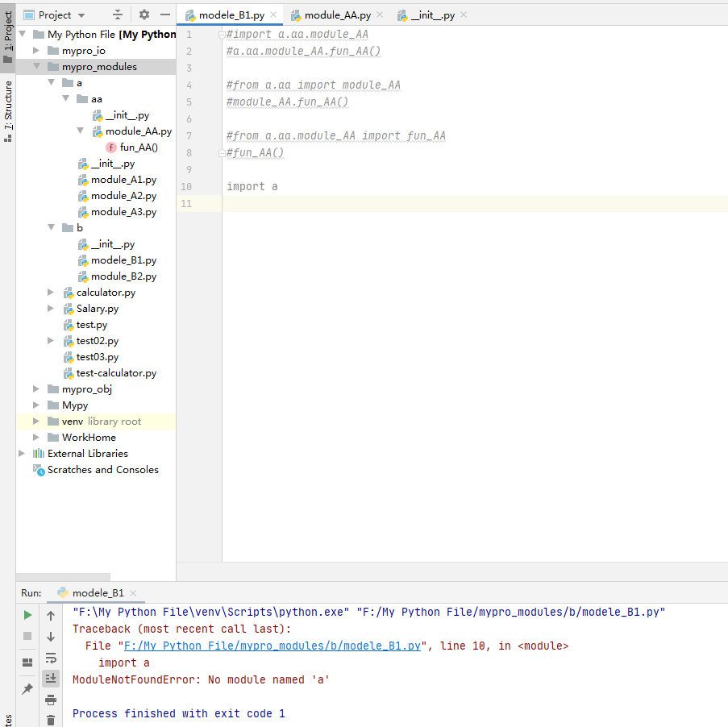Image resolution: width=728 pixels, height=727 pixels.
Task: Expand External Libraries node
Action: coord(22,453)
